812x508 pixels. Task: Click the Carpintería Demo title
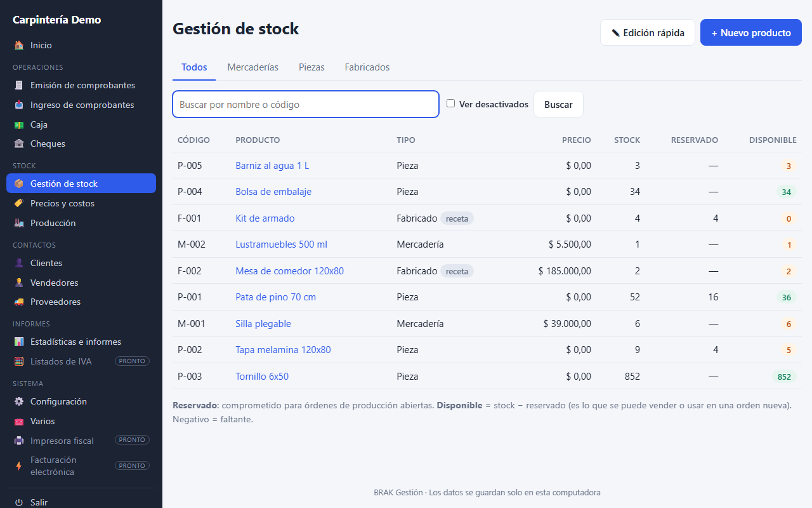click(57, 20)
